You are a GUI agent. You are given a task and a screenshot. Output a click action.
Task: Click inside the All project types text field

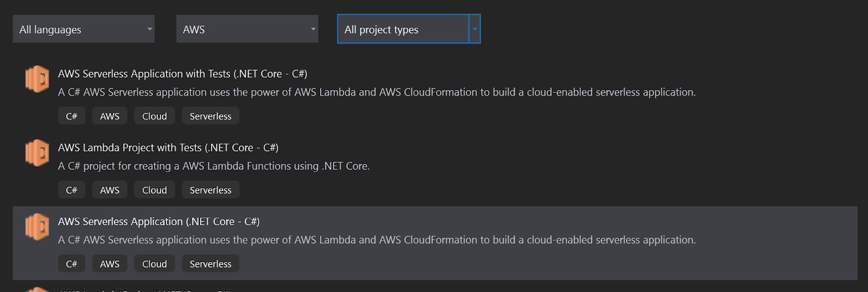click(403, 29)
